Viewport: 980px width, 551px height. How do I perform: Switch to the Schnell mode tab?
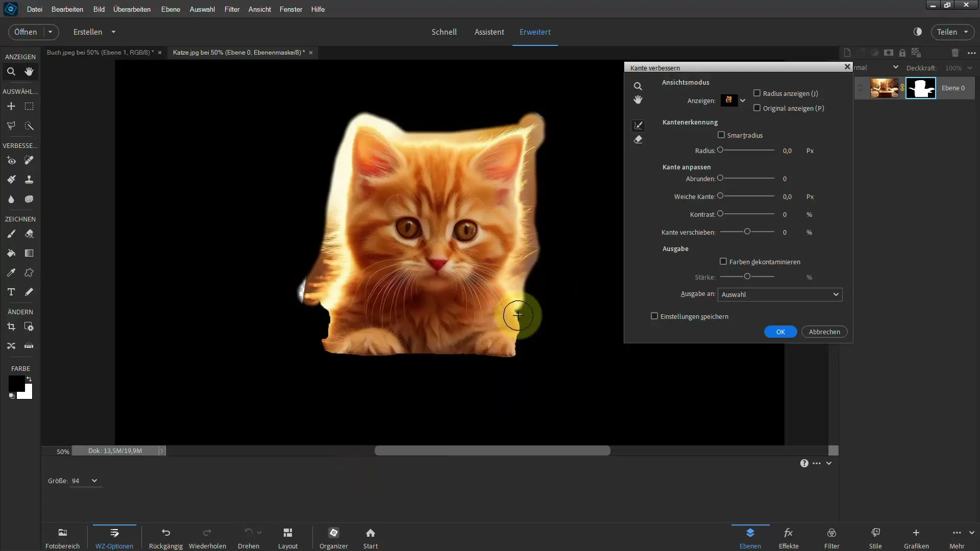(444, 32)
